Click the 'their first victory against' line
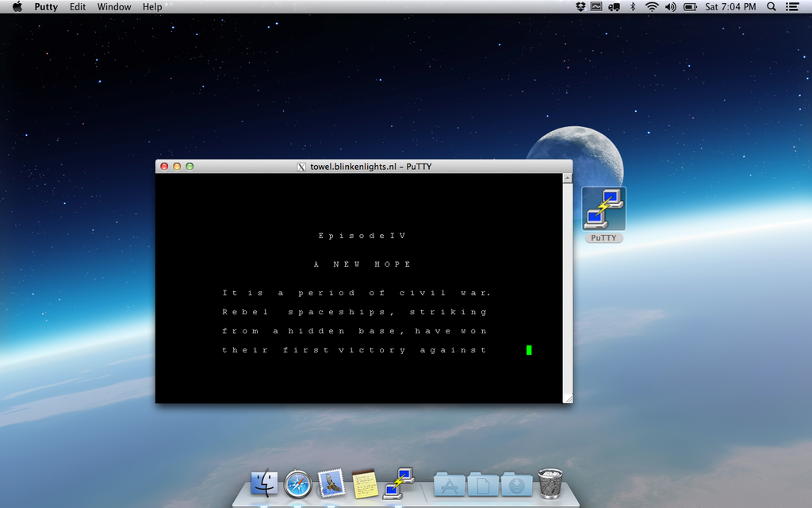Viewport: 812px width, 508px height. pyautogui.click(x=354, y=350)
